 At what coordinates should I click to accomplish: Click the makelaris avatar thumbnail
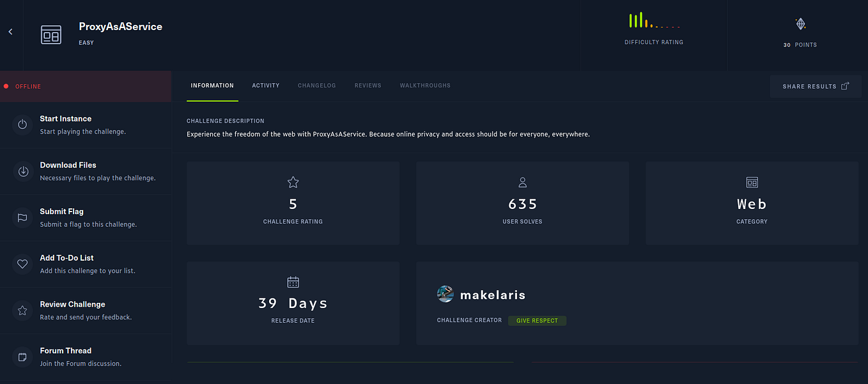pyautogui.click(x=445, y=294)
